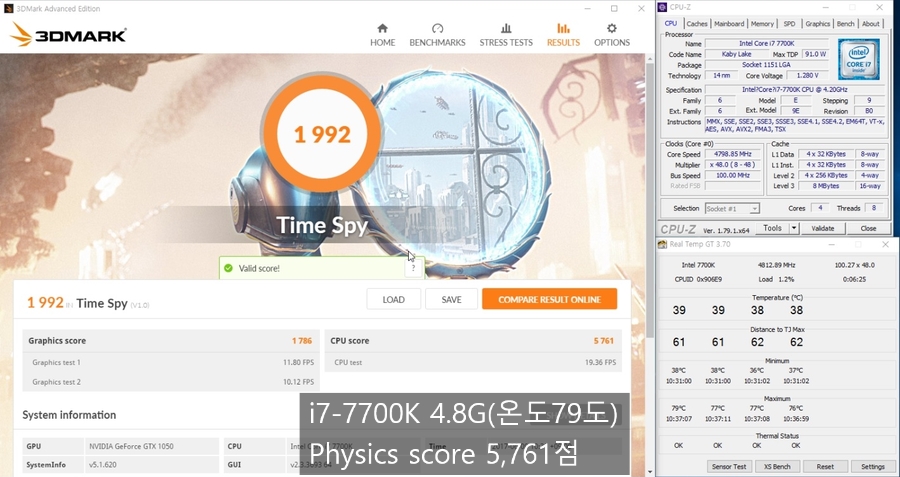The width and height of the screenshot is (900, 477).
Task: Click the Max TDP 91.0 W value
Action: 815,54
